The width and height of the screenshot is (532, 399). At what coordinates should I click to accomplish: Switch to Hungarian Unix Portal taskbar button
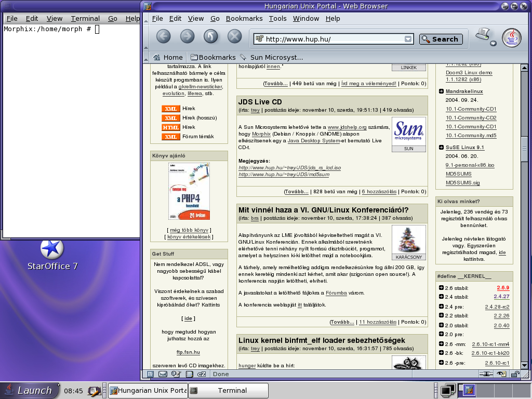point(148,391)
